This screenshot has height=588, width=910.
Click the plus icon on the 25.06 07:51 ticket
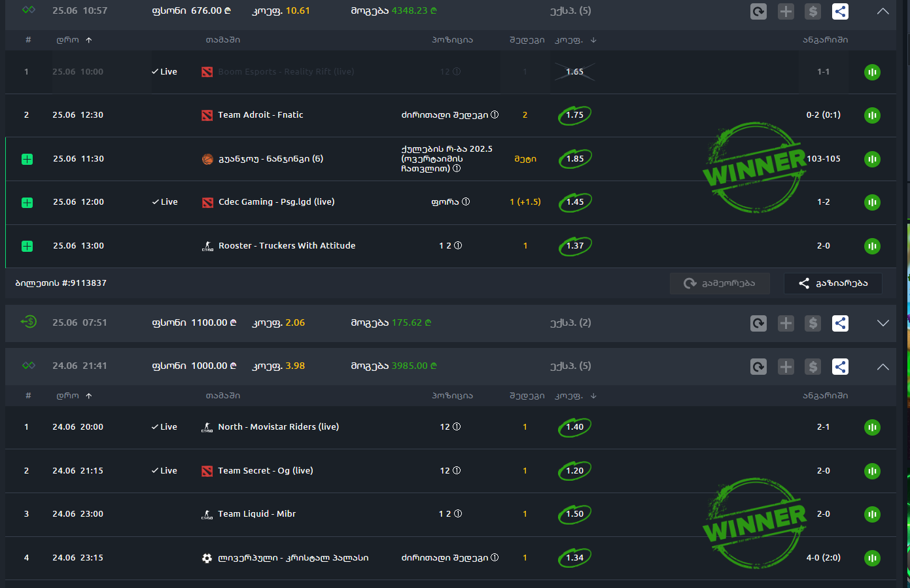click(786, 323)
